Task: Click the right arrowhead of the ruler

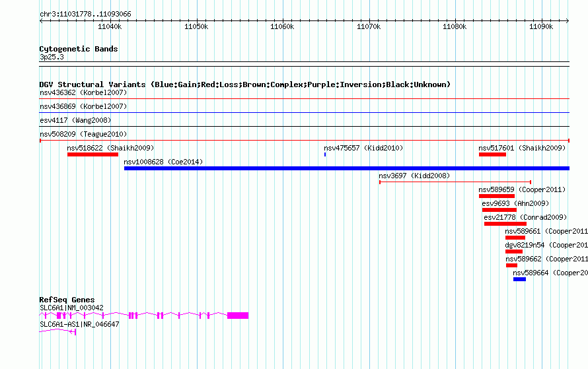Action: coord(568,21)
